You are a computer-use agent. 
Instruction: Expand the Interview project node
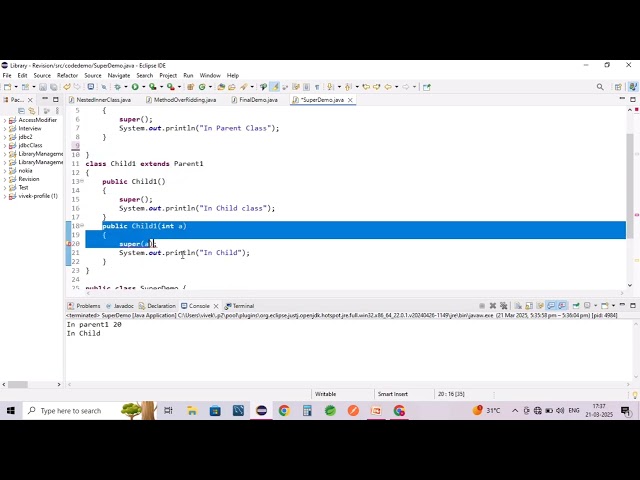point(5,129)
